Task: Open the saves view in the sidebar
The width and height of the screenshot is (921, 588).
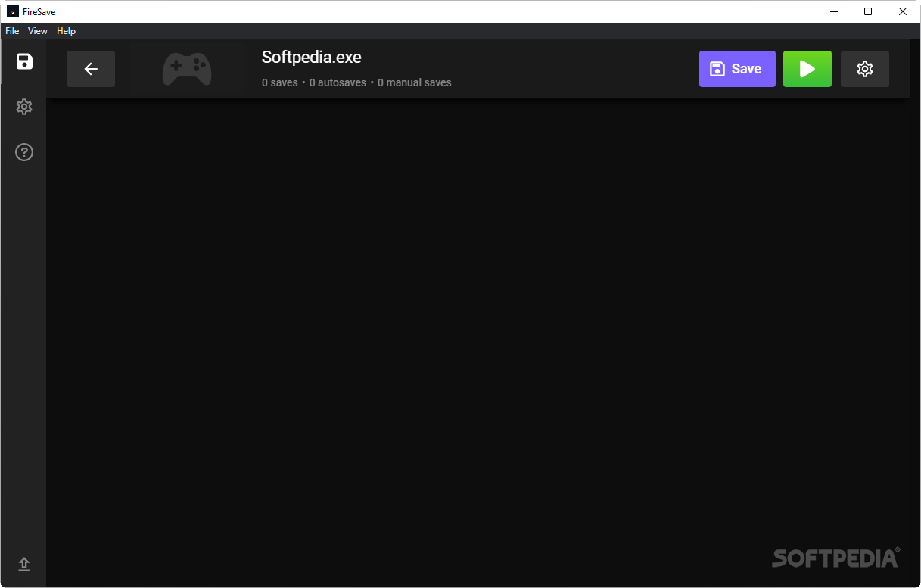Action: pos(24,61)
